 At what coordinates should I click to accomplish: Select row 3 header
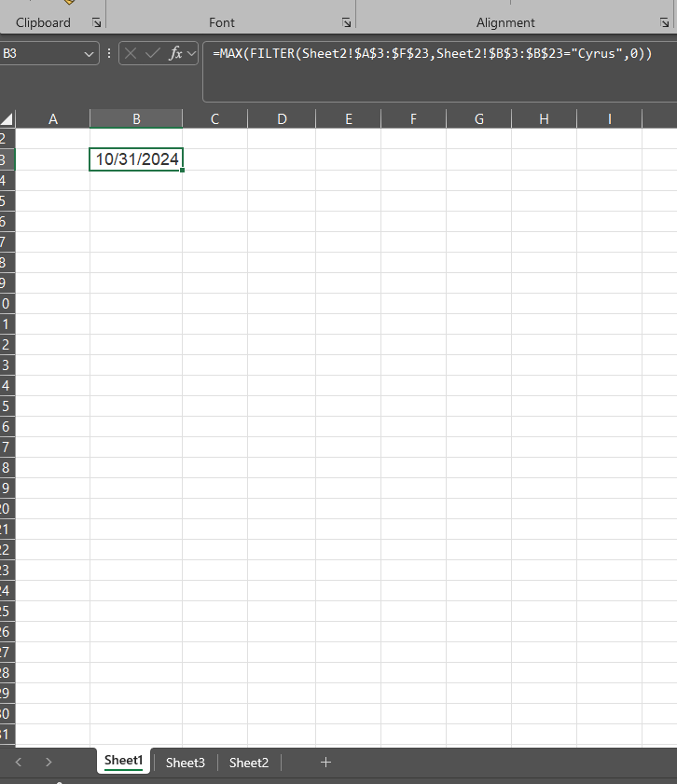(x=7, y=159)
